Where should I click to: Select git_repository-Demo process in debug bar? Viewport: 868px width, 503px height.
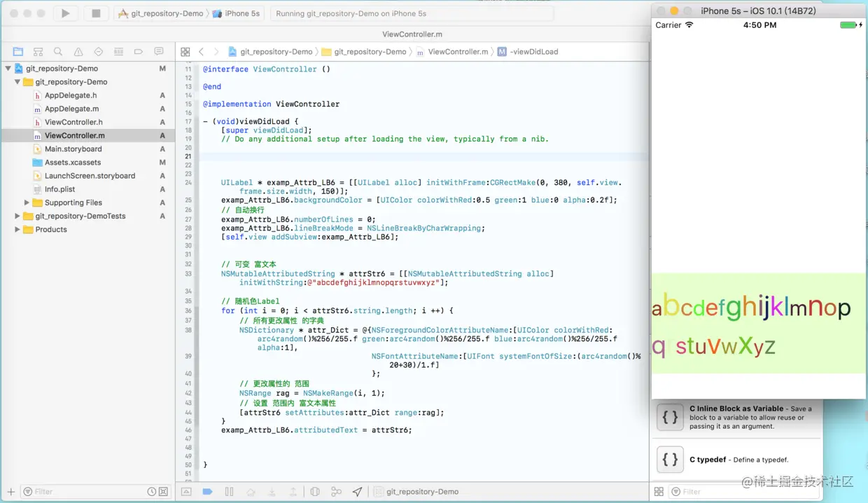click(x=416, y=492)
